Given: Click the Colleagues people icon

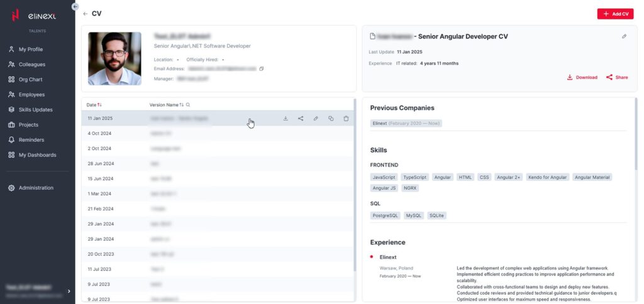Looking at the screenshot, I should click(11, 65).
